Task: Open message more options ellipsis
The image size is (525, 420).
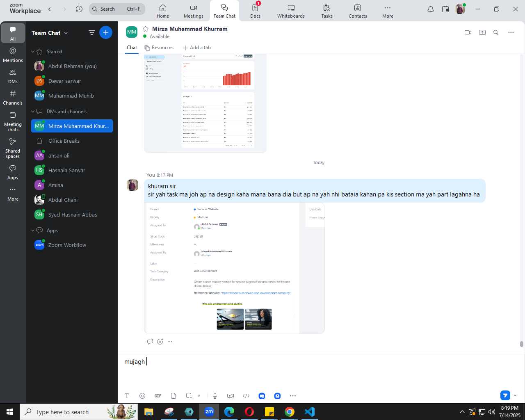Action: (170, 342)
